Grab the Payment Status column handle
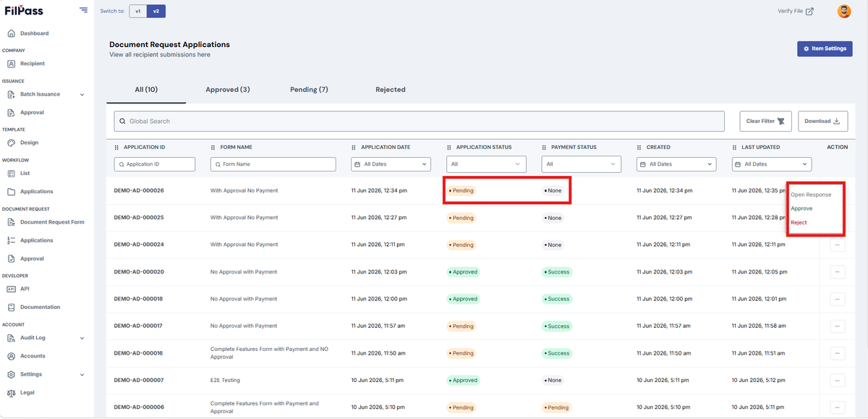The image size is (868, 419). tap(544, 148)
